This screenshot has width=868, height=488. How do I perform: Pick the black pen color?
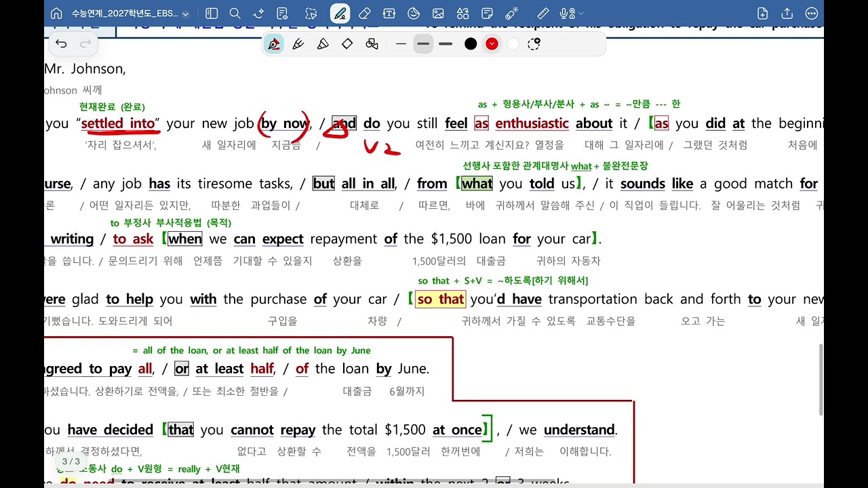[x=471, y=44]
